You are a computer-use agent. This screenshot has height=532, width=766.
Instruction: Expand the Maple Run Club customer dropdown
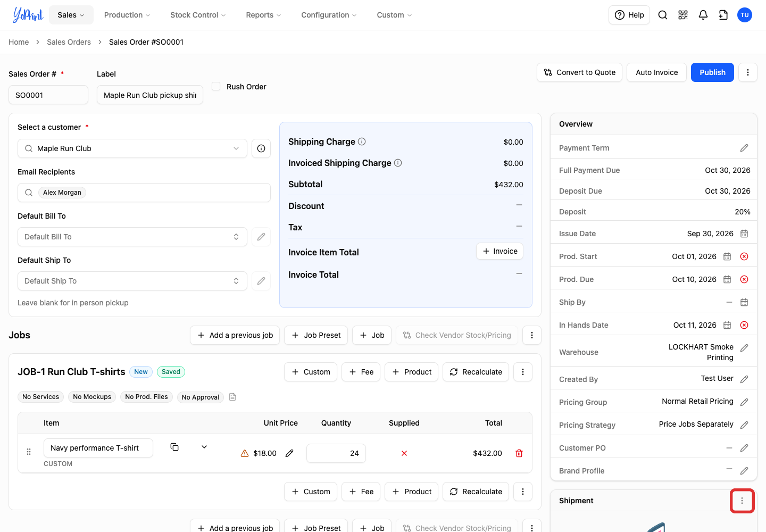(236, 148)
